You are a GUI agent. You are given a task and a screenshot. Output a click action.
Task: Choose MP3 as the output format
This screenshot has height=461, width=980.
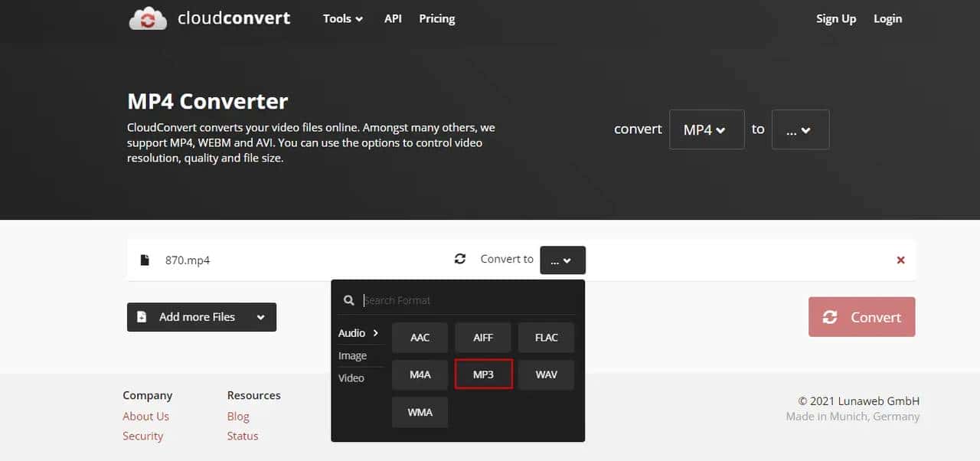point(483,374)
